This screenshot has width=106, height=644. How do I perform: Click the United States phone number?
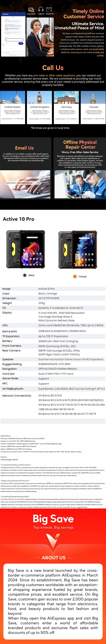click(x=18, y=119)
